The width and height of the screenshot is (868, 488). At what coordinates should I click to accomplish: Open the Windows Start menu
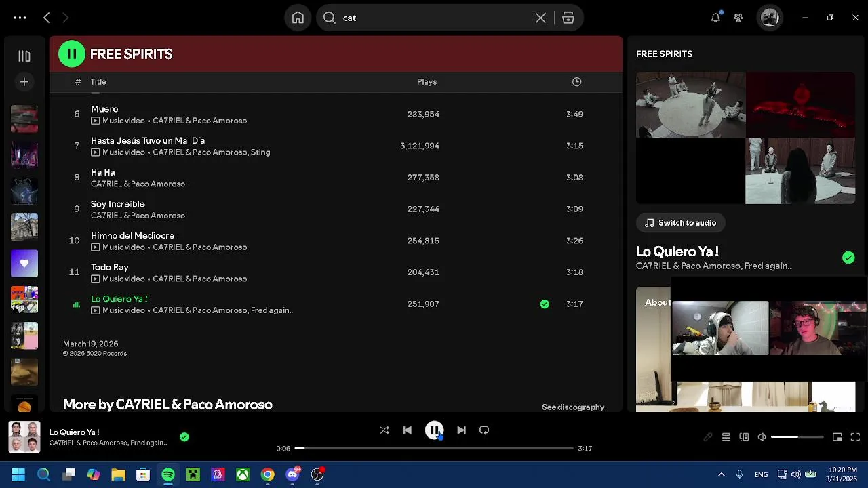pyautogui.click(x=18, y=474)
